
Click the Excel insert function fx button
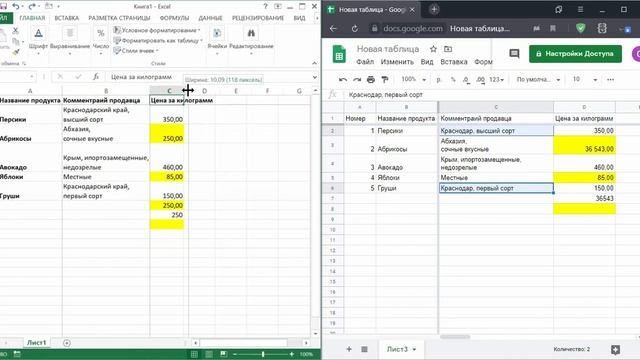96,77
